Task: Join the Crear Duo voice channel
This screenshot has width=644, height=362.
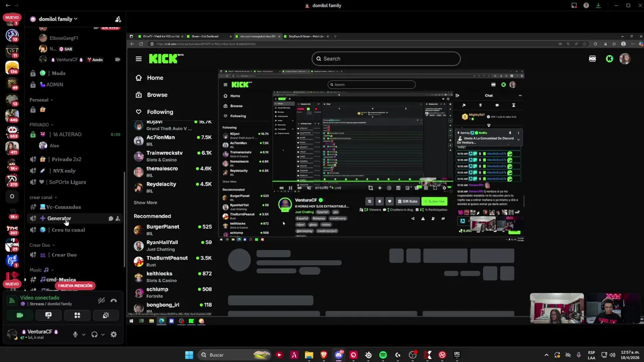Action: pos(74,255)
